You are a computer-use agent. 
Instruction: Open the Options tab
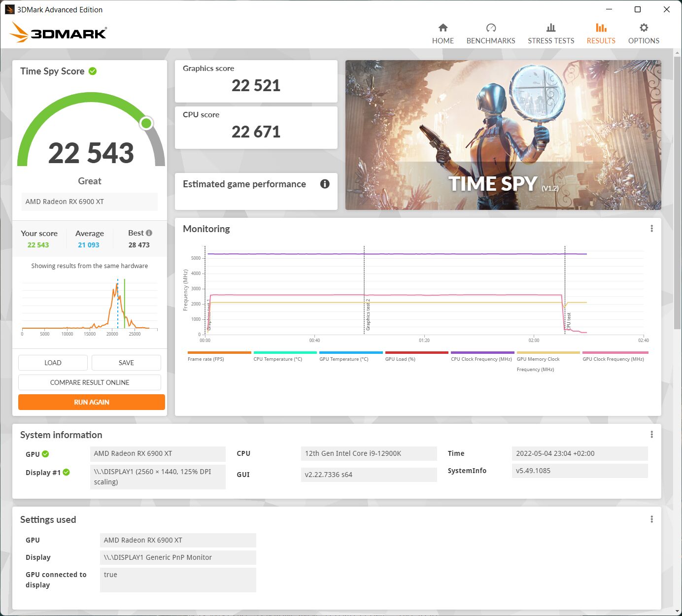tap(644, 34)
